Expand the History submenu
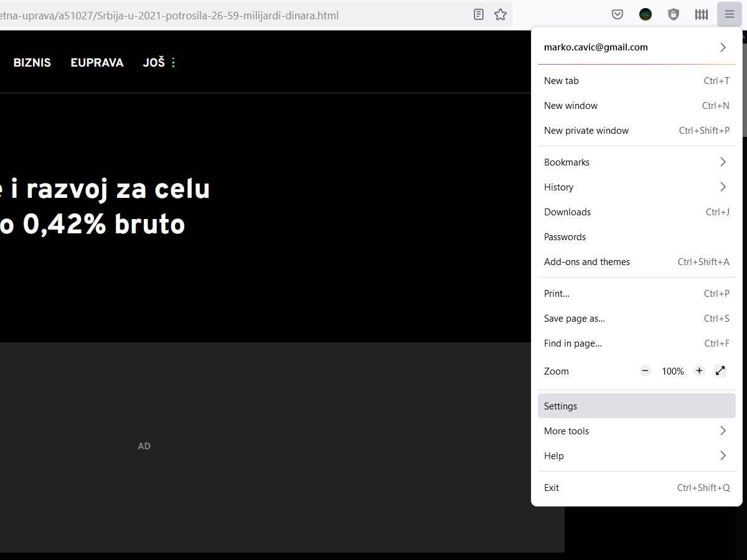This screenshot has width=747, height=560. click(636, 187)
